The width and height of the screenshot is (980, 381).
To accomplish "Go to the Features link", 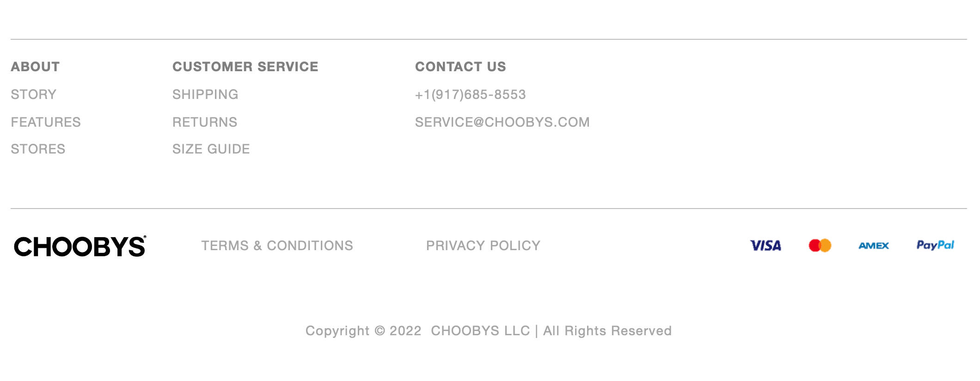I will (x=46, y=122).
